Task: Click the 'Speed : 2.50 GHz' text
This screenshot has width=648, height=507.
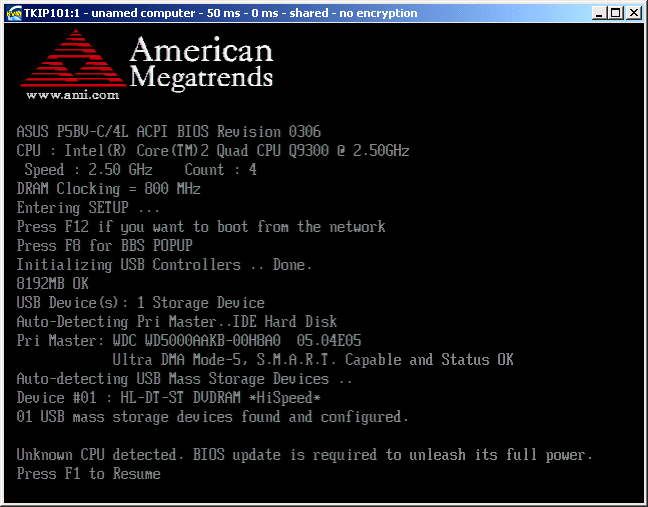Action: click(x=88, y=169)
